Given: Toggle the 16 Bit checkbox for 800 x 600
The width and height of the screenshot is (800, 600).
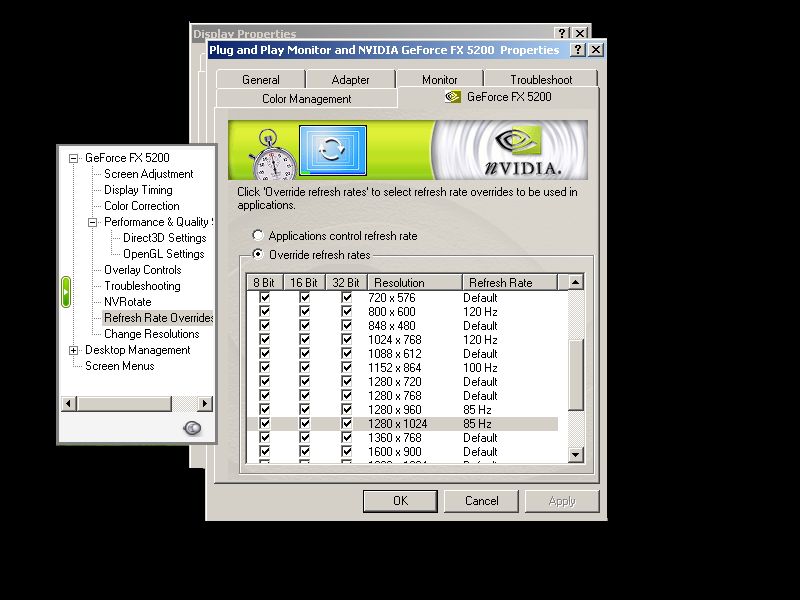Looking at the screenshot, I should point(305,311).
